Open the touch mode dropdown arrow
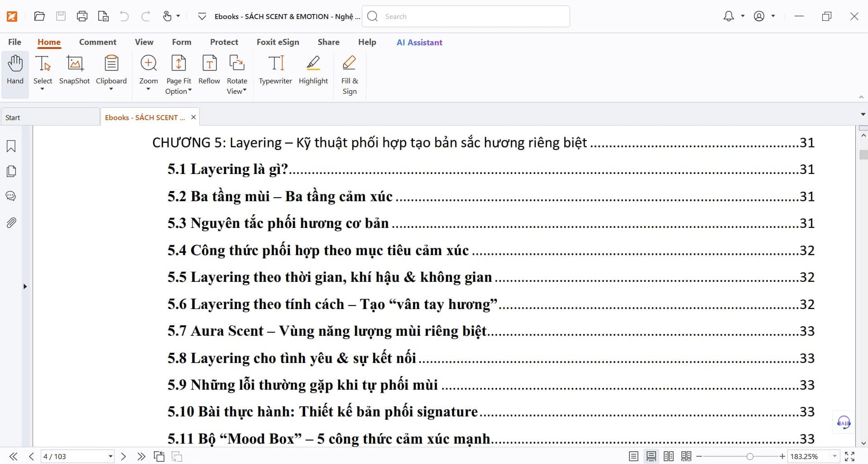The width and height of the screenshot is (868, 464). coord(178,16)
